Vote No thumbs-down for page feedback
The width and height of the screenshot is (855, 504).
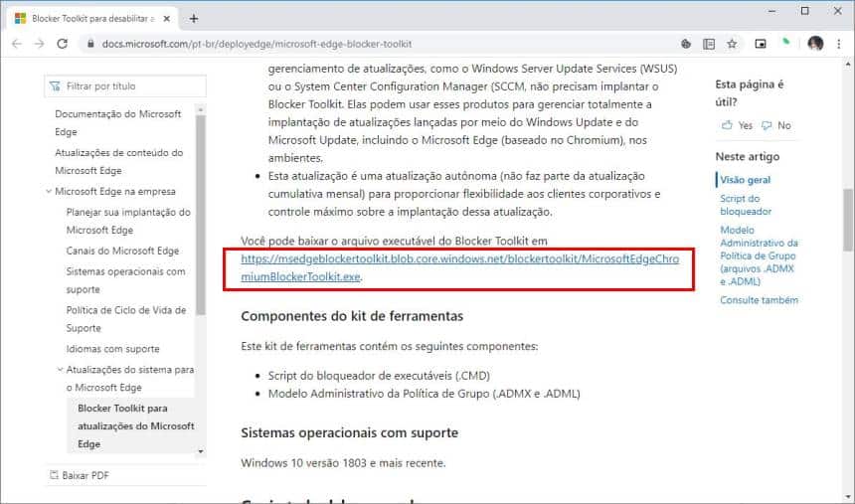coord(776,125)
